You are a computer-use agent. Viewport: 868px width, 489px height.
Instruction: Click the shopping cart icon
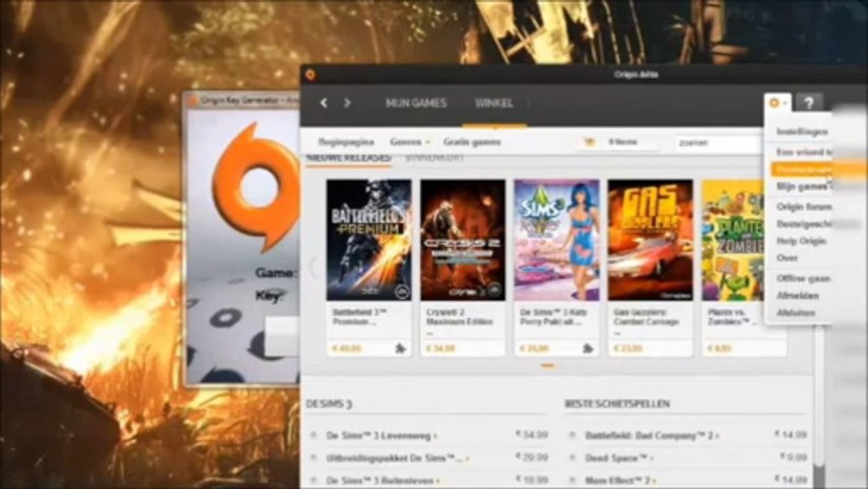click(588, 143)
